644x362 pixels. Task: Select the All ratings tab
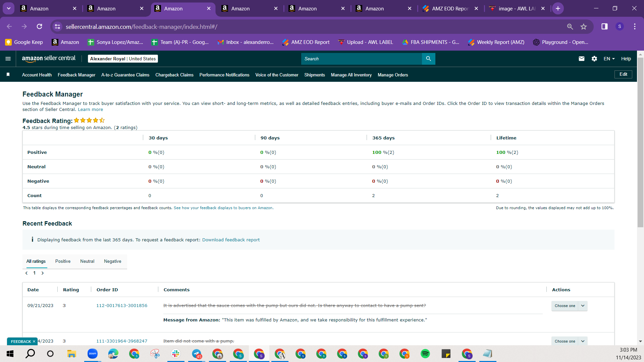(36, 261)
